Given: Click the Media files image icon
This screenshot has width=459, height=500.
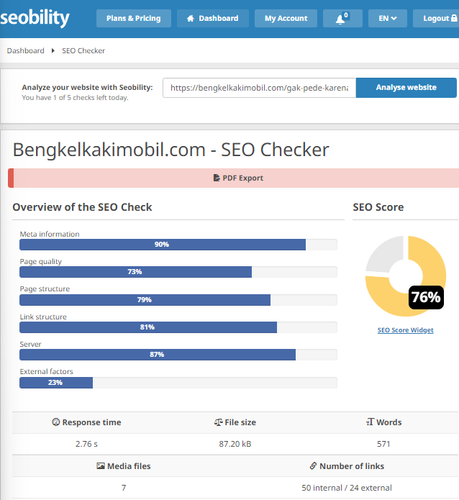Looking at the screenshot, I should 101,466.
